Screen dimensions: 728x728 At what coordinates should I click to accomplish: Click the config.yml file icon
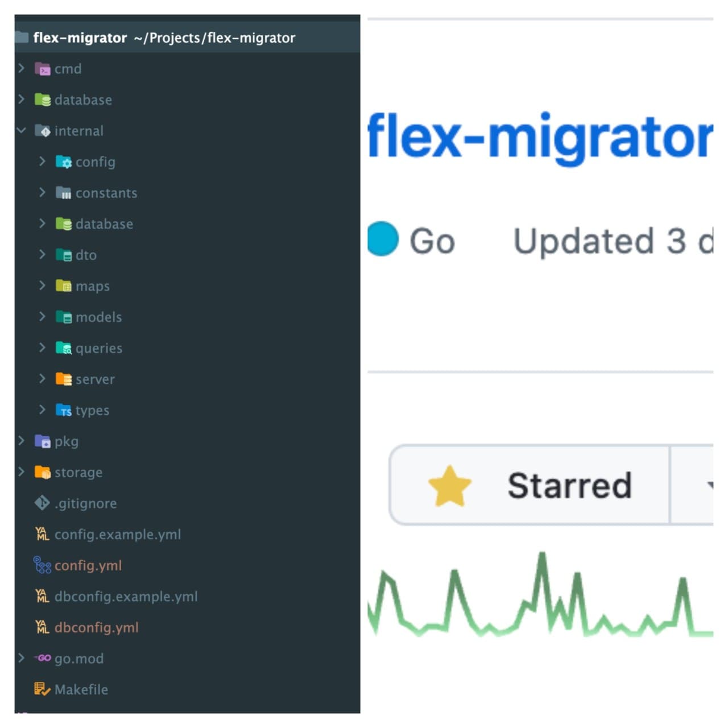(42, 565)
